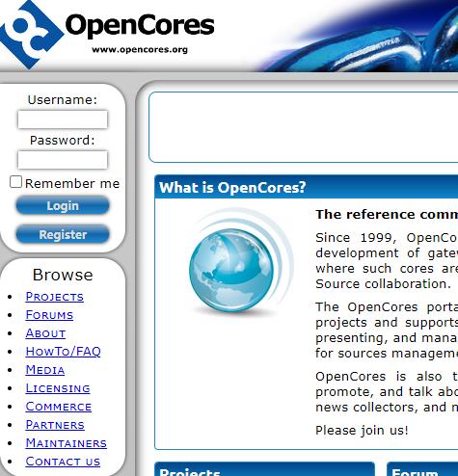Visit the Media page
Image resolution: width=458 pixels, height=476 pixels.
(45, 370)
